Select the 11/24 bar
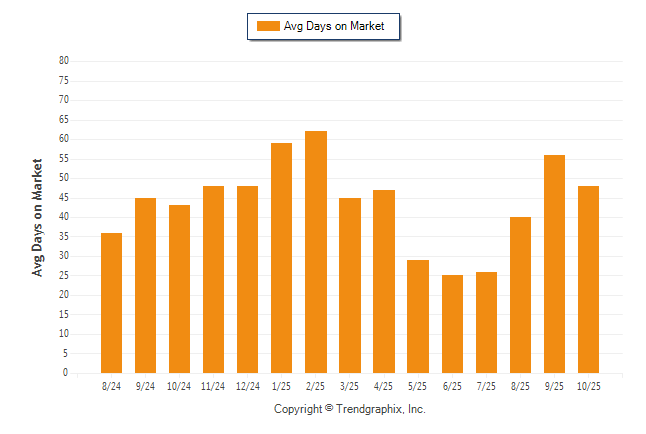 [213, 280]
